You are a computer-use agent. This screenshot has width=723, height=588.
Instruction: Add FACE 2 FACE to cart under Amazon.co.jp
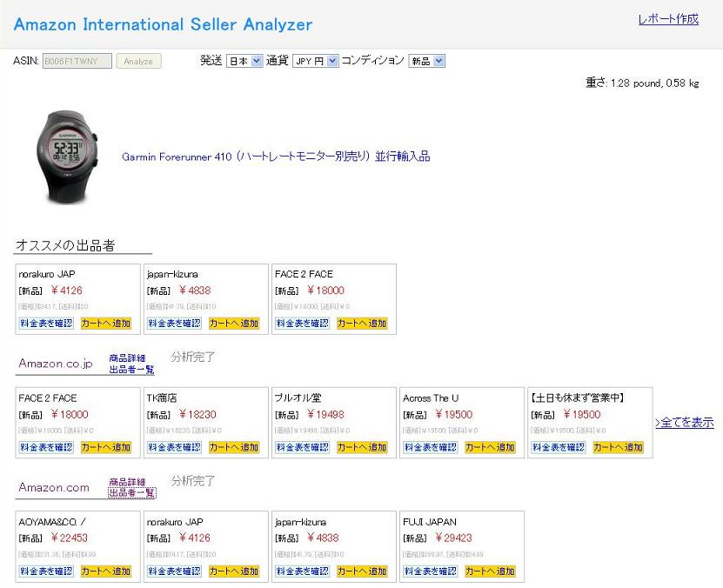(105, 447)
